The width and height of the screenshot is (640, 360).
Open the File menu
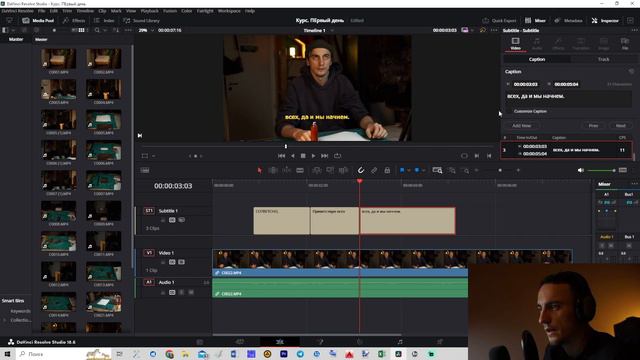(42, 11)
